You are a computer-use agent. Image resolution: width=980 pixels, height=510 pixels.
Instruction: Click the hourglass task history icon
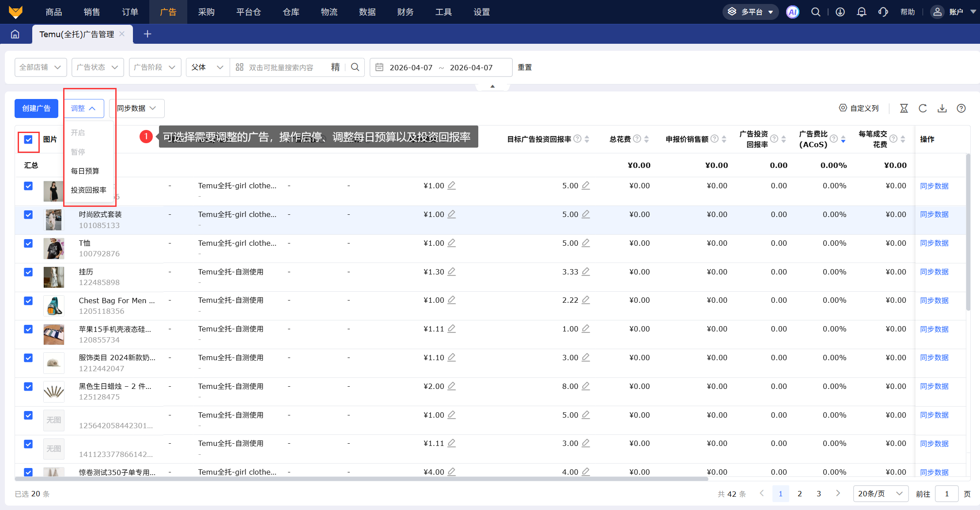coord(904,108)
